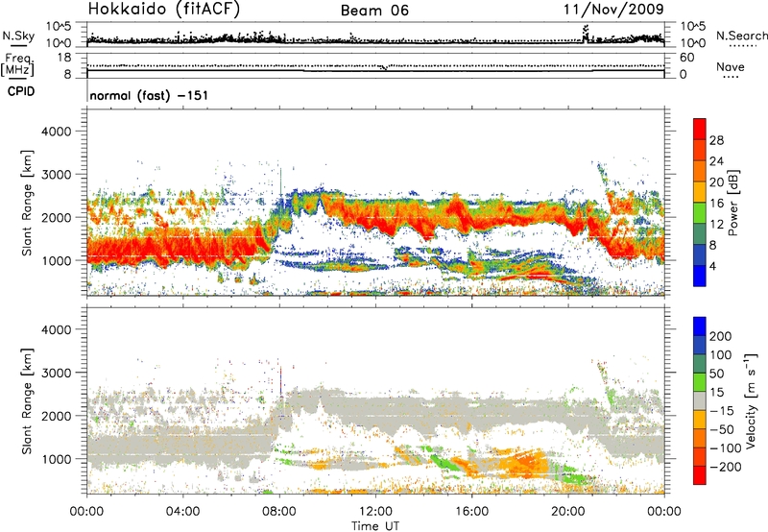Click the Time UT axis label
The height and width of the screenshot is (532, 768).
(x=375, y=526)
